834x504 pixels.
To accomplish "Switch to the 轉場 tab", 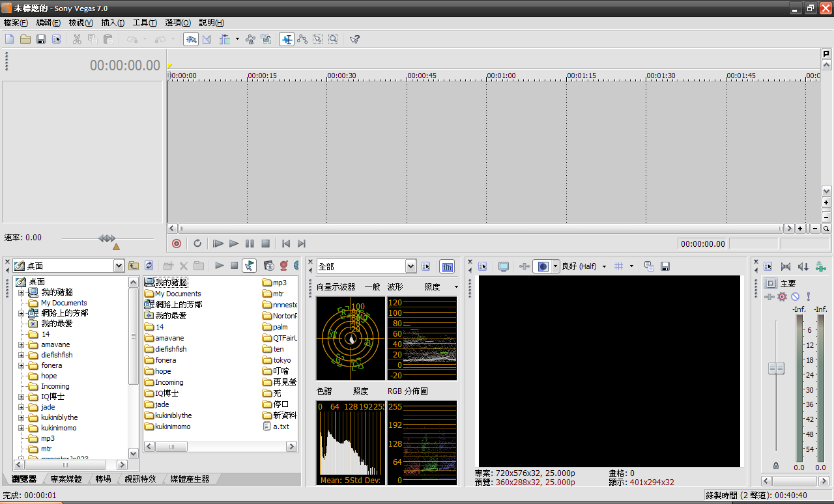I will click(x=103, y=479).
